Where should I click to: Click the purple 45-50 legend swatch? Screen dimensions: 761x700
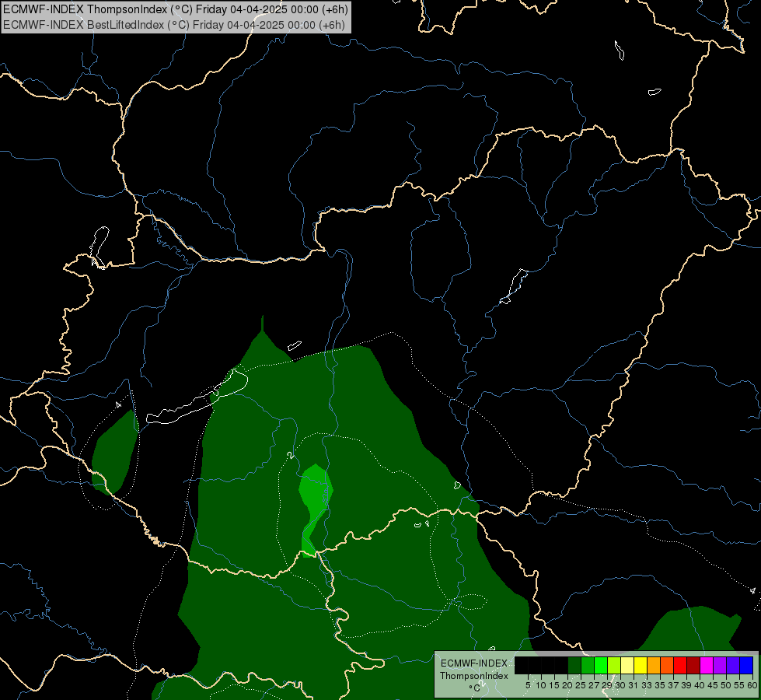[x=721, y=665]
